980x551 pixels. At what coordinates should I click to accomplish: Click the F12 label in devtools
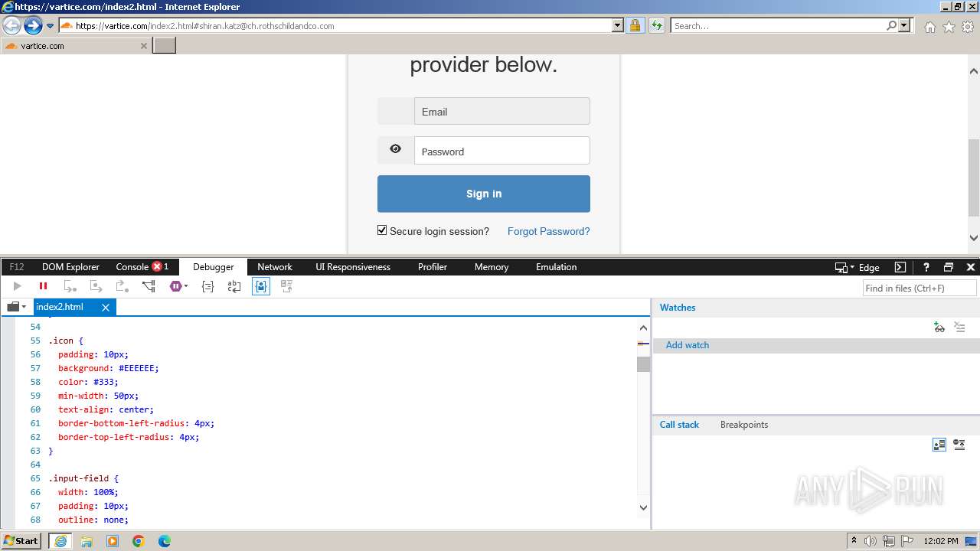pos(17,267)
